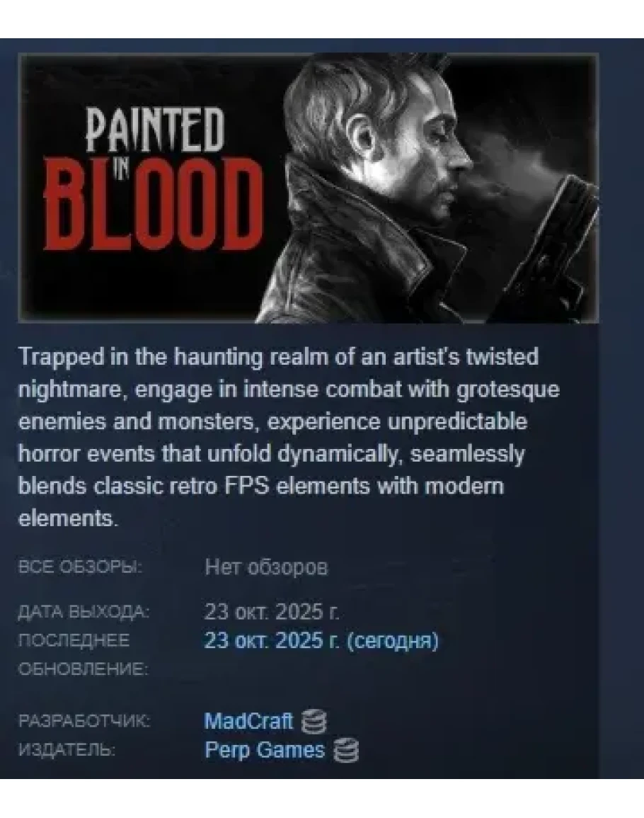644x818 pixels.
Task: Click the game description paragraph
Action: pos(288,437)
